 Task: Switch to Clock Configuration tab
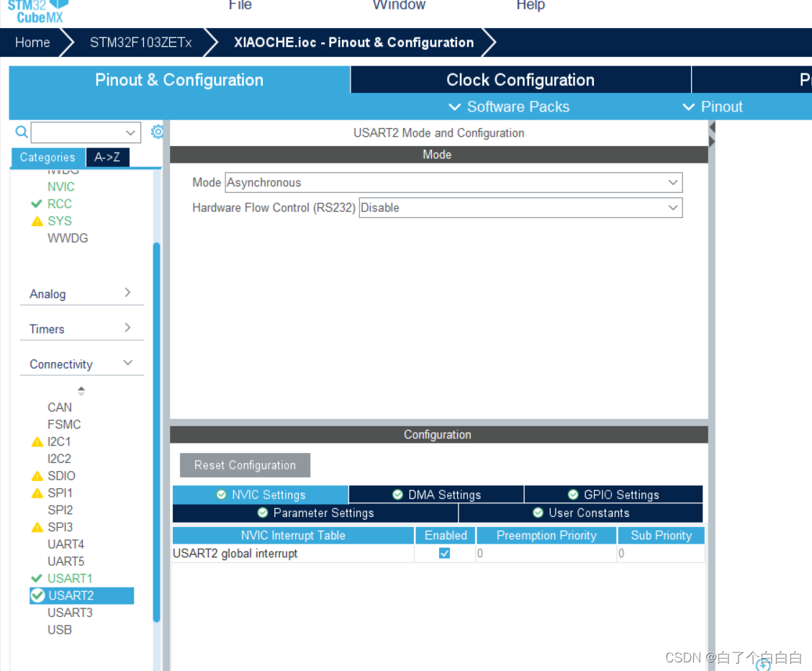(520, 80)
